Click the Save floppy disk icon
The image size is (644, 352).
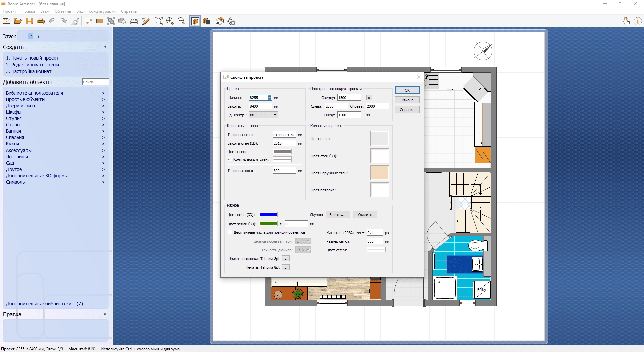click(x=29, y=21)
